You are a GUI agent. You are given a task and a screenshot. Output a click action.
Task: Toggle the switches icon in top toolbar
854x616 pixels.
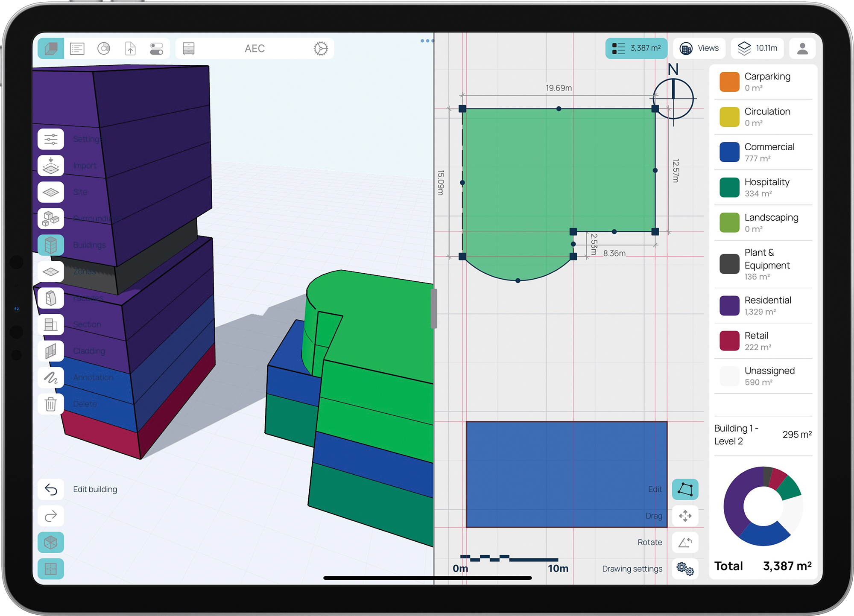tap(157, 48)
